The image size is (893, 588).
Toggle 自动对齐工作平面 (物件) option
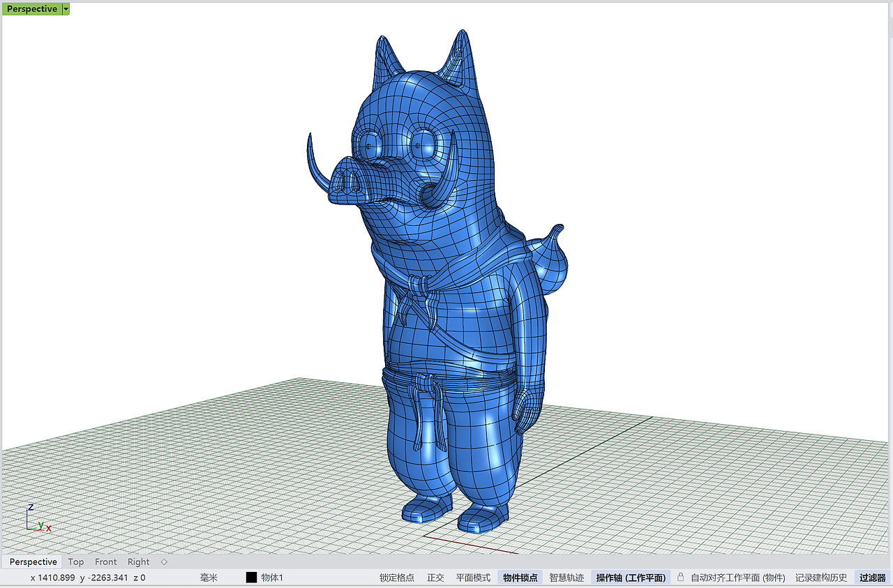[x=738, y=578]
